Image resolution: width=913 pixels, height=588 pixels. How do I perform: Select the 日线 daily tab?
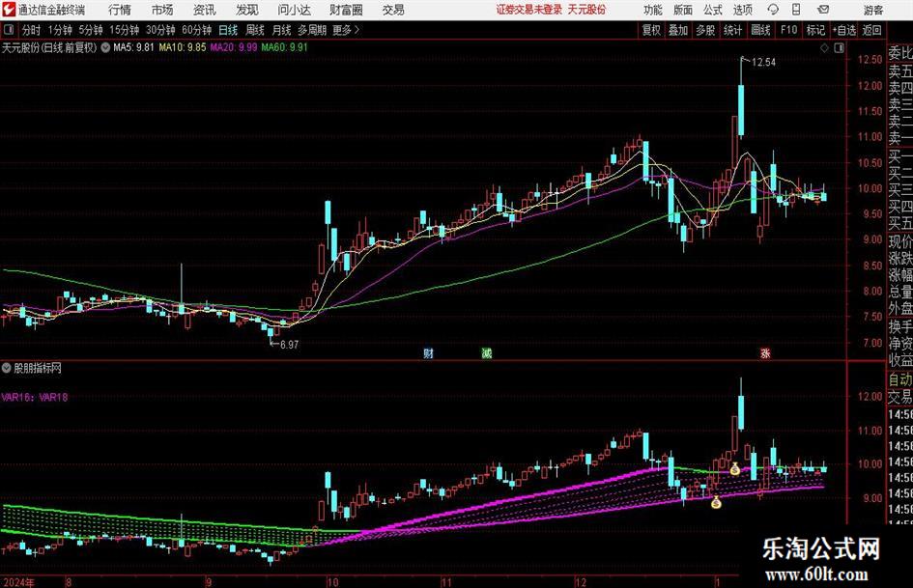point(228,30)
